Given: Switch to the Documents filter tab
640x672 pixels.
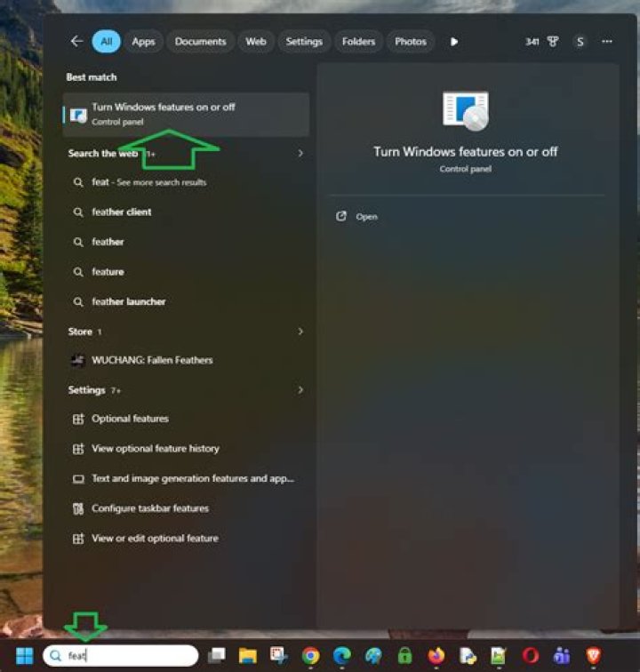Looking at the screenshot, I should [x=200, y=42].
